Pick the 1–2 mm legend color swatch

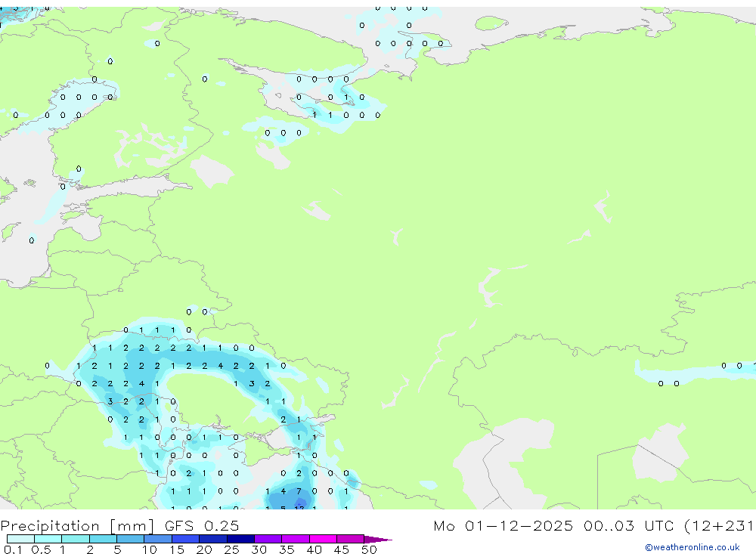pyautogui.click(x=76, y=539)
